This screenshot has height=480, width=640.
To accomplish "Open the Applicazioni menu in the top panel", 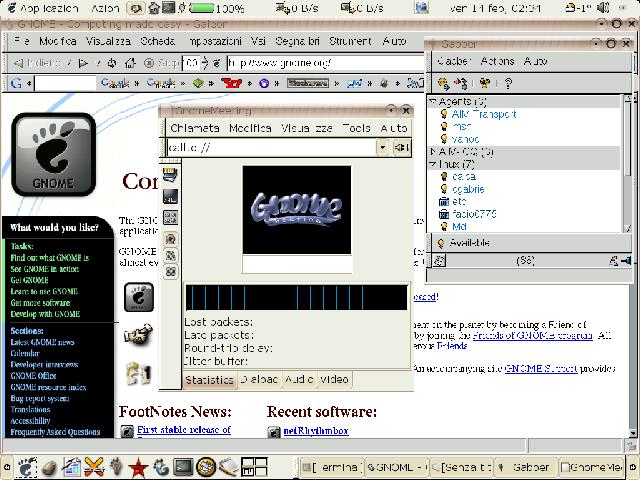I will point(43,8).
